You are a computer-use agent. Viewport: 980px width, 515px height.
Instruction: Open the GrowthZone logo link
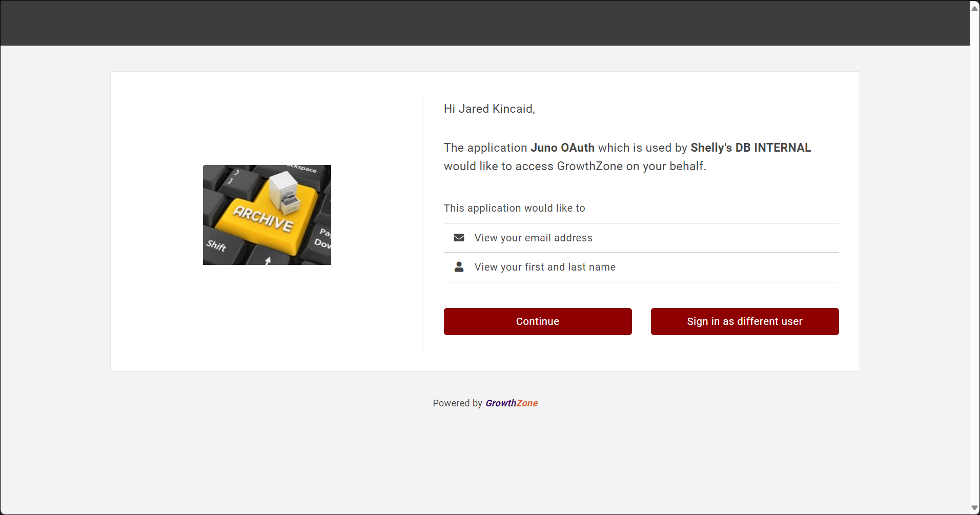coord(512,403)
